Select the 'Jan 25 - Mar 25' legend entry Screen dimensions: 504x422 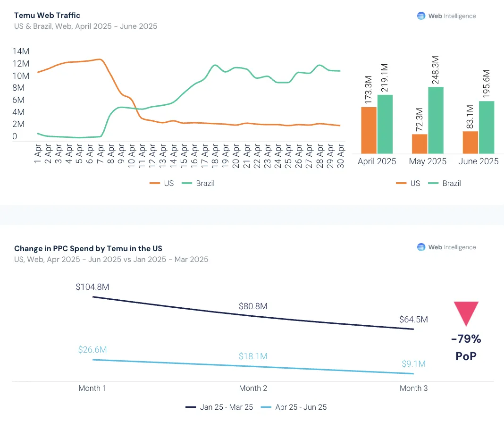point(219,407)
